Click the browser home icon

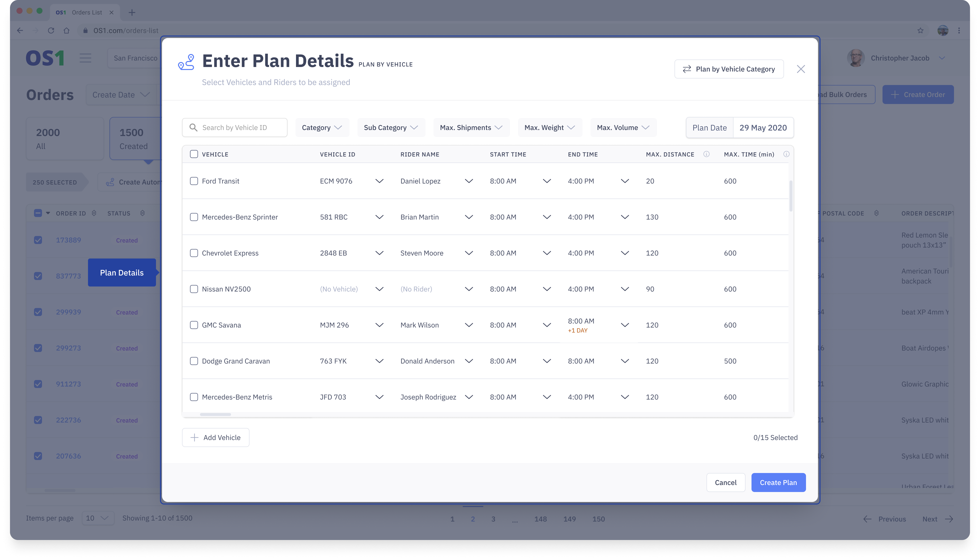coord(66,30)
